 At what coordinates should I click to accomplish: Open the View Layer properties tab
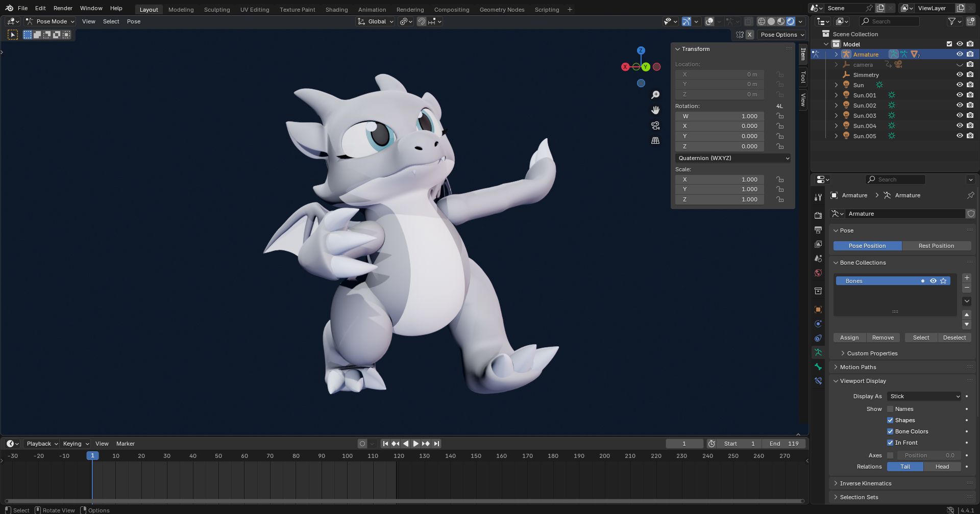[818, 244]
